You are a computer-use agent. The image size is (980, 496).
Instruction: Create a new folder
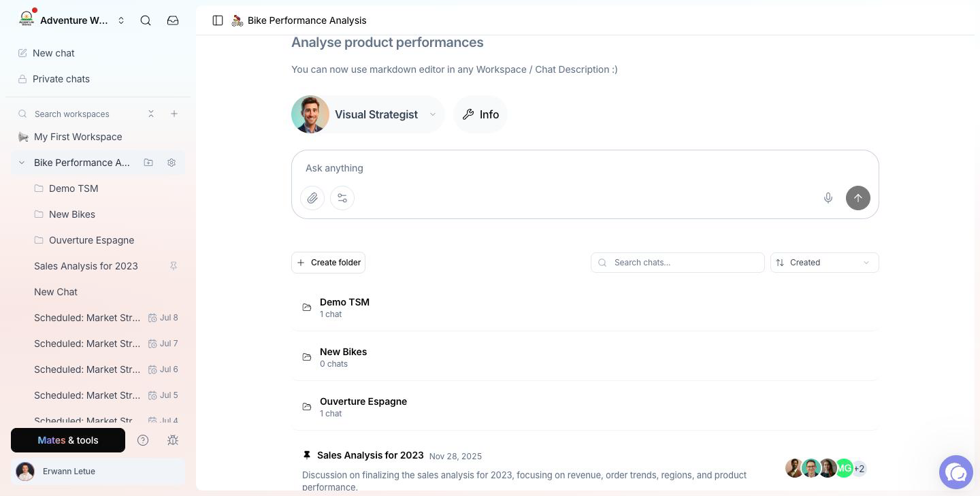coord(328,263)
